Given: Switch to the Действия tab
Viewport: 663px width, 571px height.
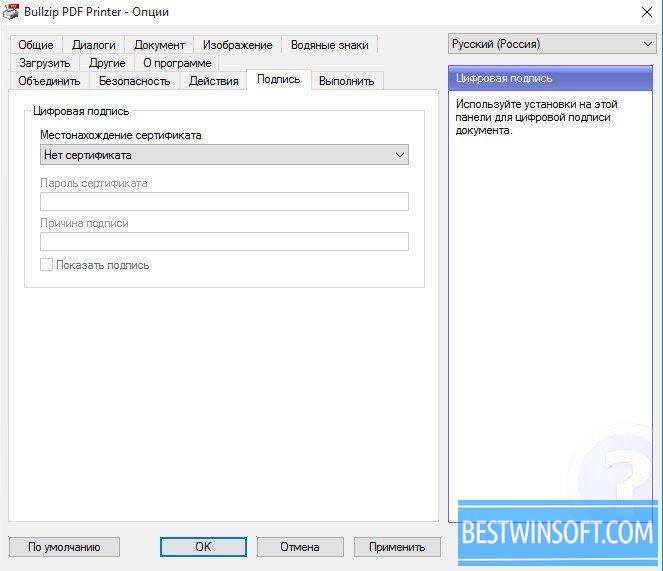Looking at the screenshot, I should (x=214, y=81).
